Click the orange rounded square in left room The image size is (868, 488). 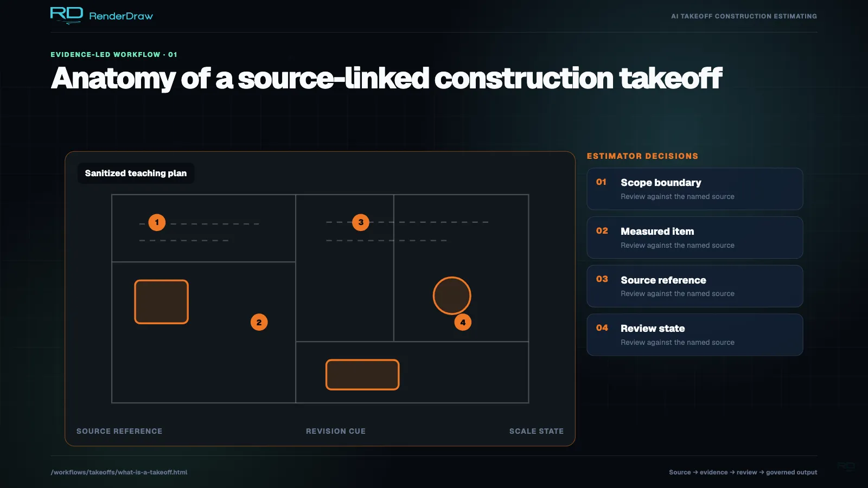162,302
